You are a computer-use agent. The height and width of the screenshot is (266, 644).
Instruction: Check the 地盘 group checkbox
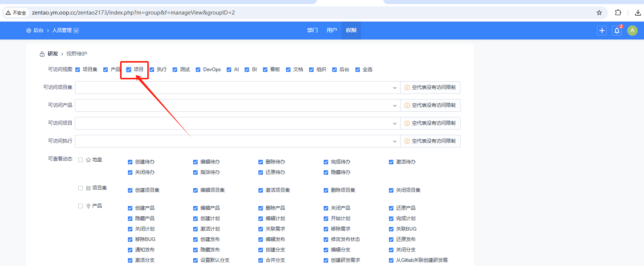(81, 160)
